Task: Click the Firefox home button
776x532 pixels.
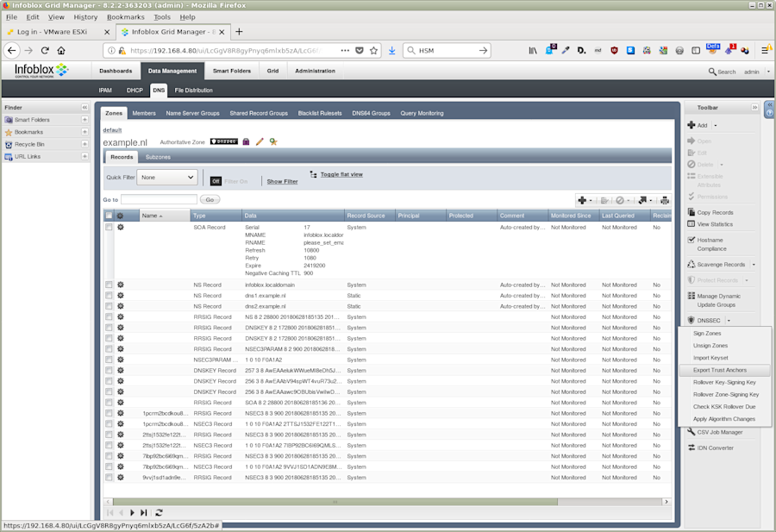Action: coord(61,51)
